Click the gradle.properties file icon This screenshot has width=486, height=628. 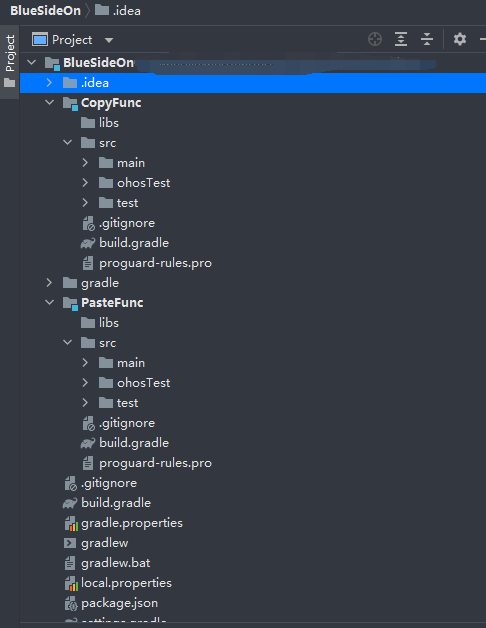coord(71,523)
